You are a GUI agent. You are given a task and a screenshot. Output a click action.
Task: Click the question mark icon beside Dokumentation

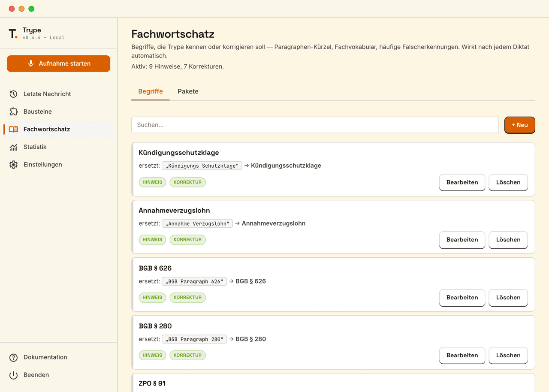(x=13, y=357)
